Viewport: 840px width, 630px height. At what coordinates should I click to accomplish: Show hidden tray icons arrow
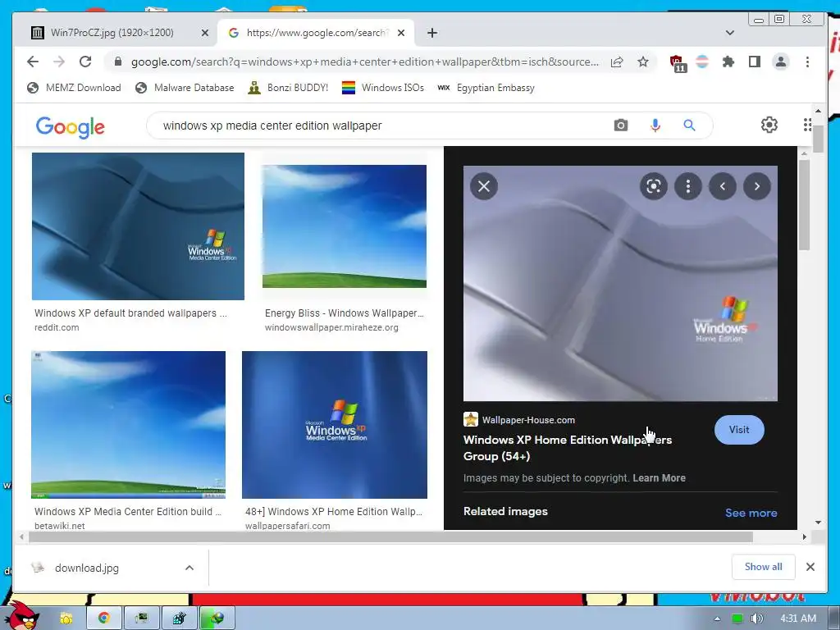coord(717,619)
